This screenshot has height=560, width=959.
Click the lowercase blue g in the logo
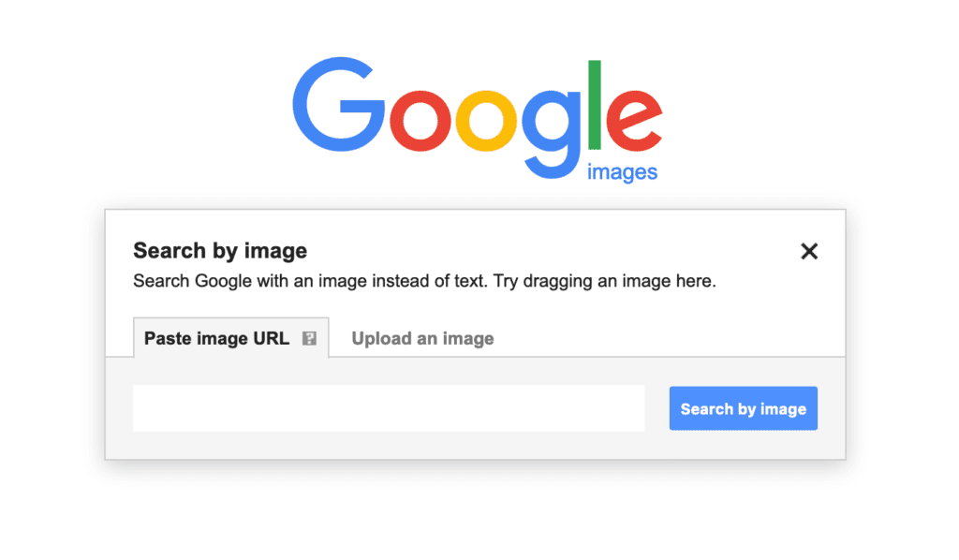[x=552, y=133]
